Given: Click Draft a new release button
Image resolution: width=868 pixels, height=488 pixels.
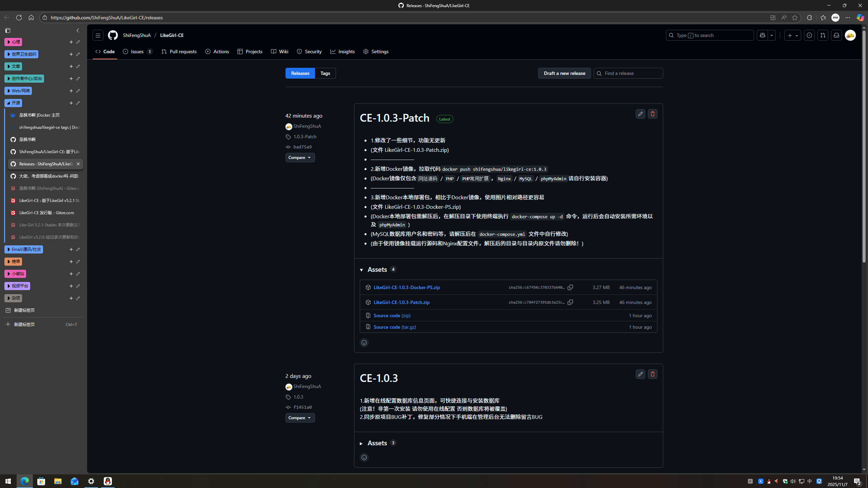Looking at the screenshot, I should 564,73.
